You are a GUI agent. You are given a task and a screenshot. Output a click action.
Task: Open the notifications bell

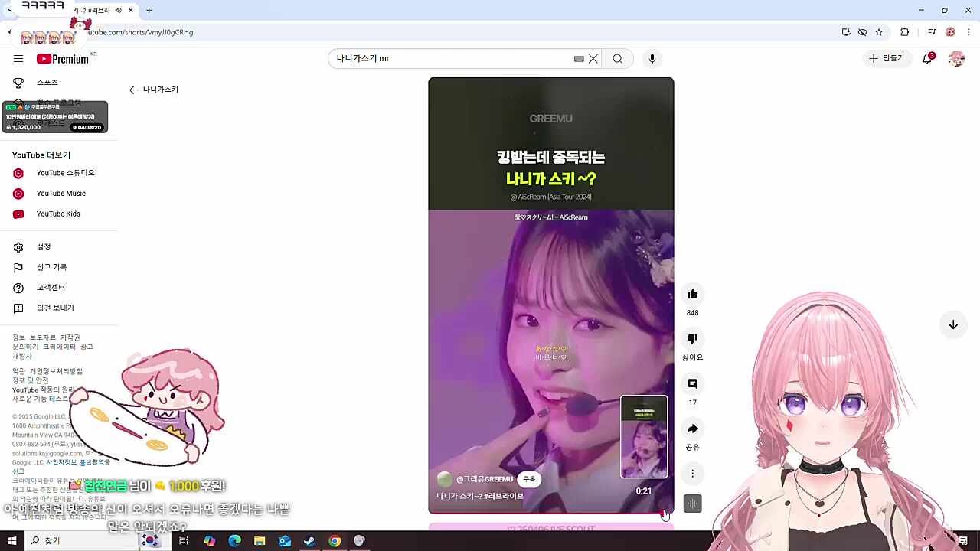(x=928, y=58)
